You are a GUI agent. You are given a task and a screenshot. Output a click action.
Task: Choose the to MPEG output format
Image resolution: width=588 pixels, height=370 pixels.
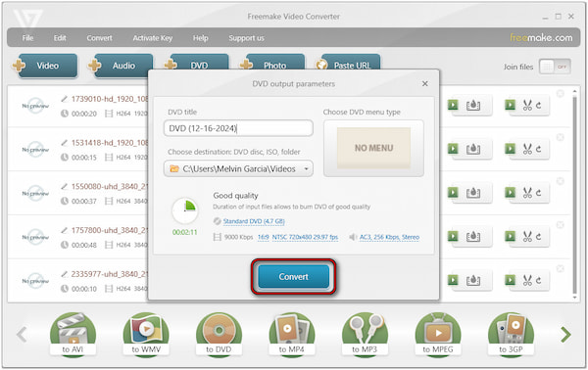(438, 334)
